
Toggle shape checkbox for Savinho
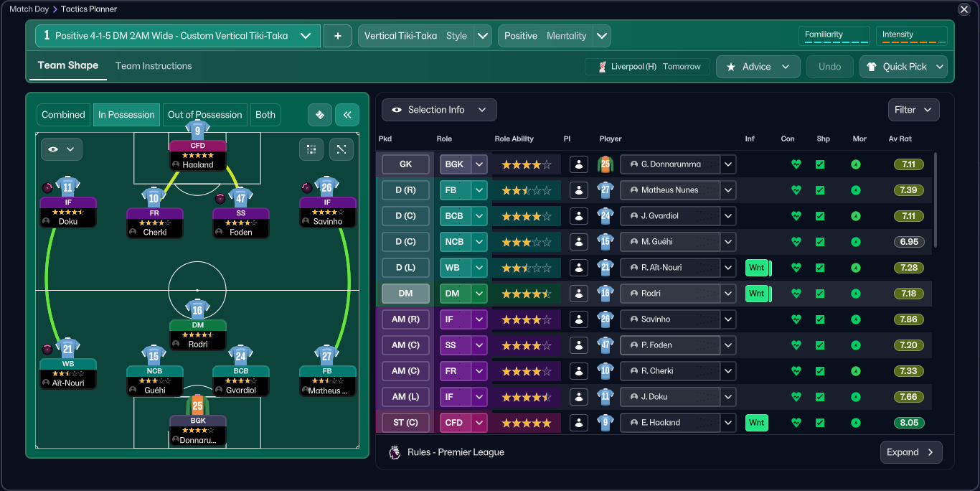coord(820,319)
